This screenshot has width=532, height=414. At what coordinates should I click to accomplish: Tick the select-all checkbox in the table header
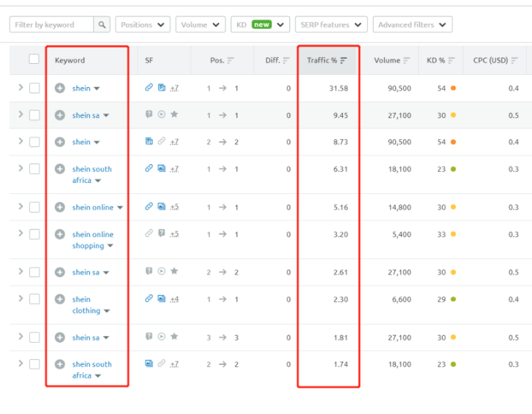click(34, 59)
